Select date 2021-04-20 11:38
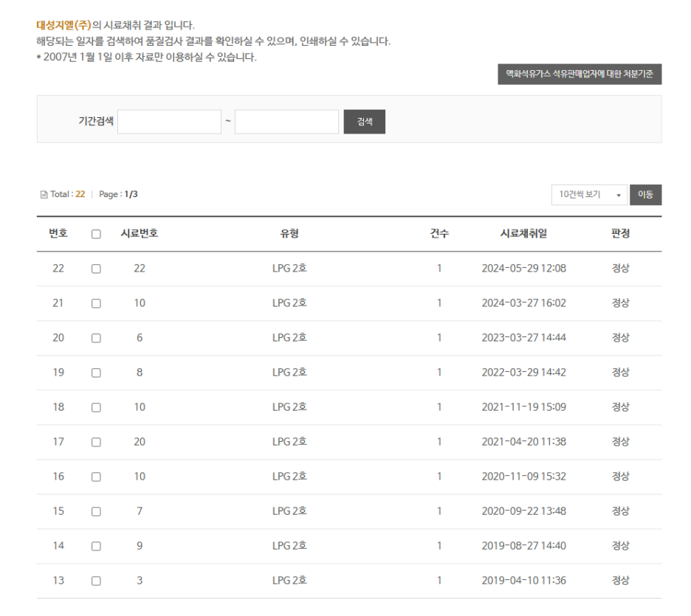Viewport: 691px width, 616px height. point(523,442)
